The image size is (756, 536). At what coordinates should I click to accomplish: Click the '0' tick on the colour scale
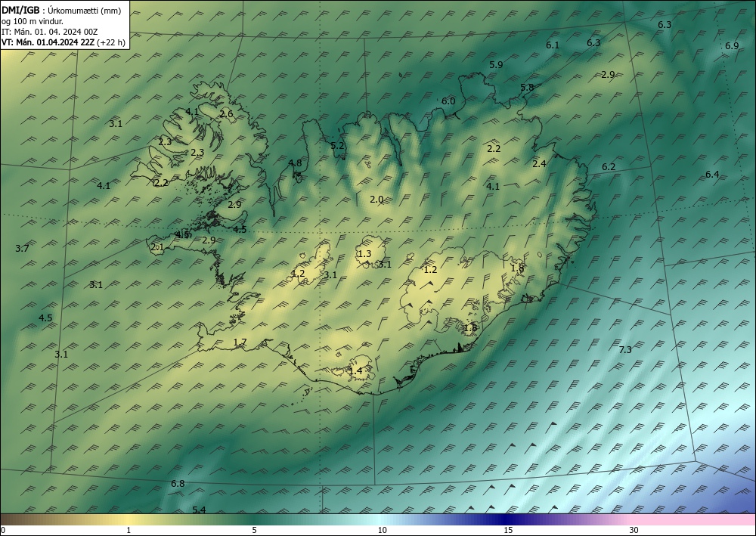point(3,530)
